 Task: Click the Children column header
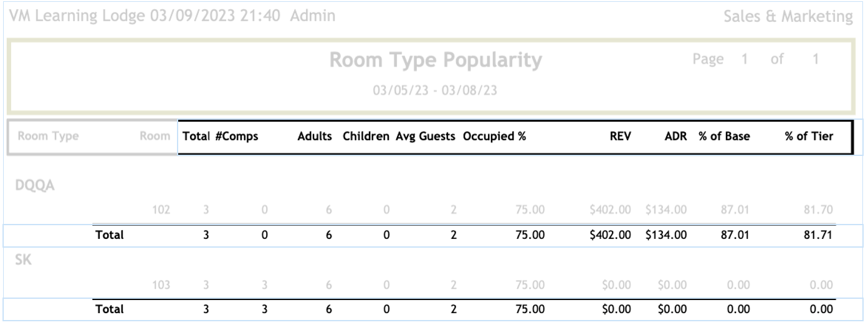point(366,137)
